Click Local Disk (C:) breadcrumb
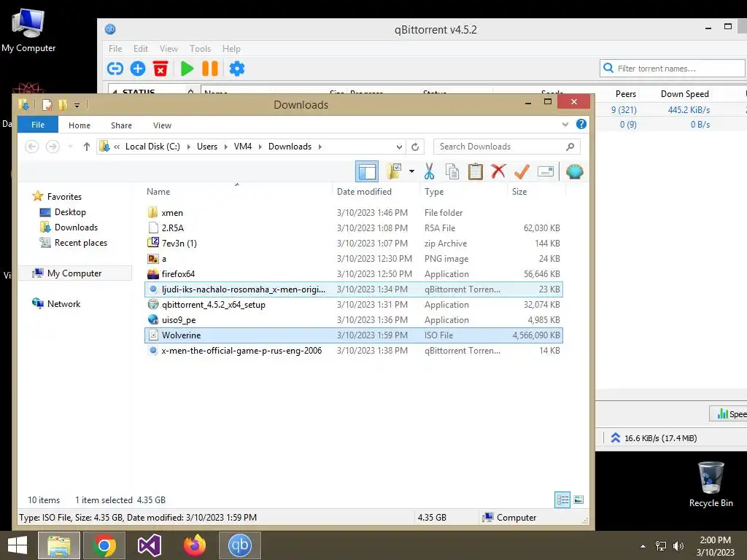 coord(152,147)
